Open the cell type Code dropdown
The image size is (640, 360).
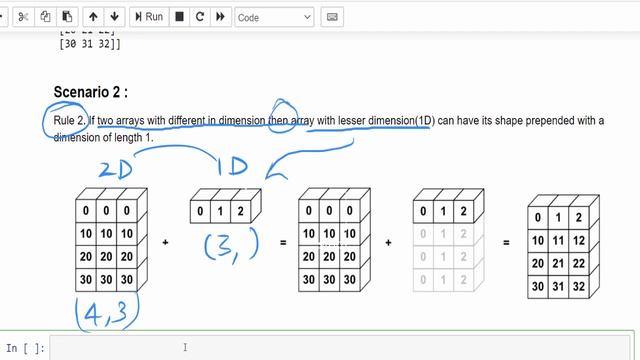click(x=274, y=18)
